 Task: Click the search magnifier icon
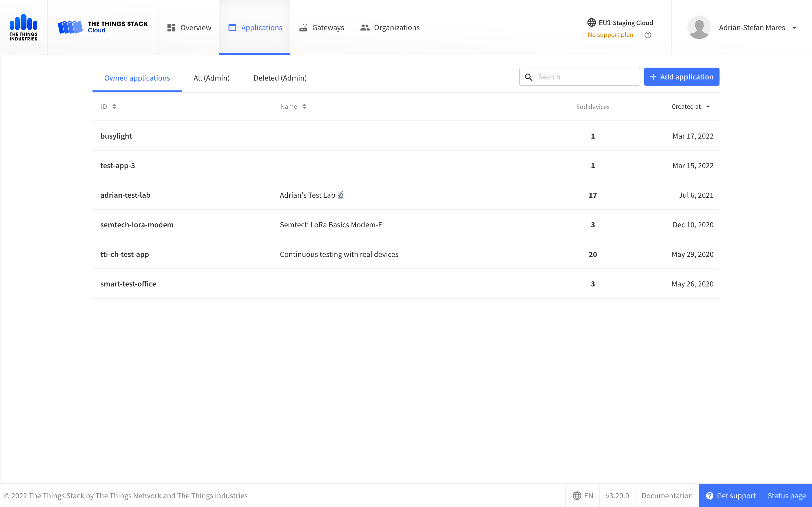(529, 76)
